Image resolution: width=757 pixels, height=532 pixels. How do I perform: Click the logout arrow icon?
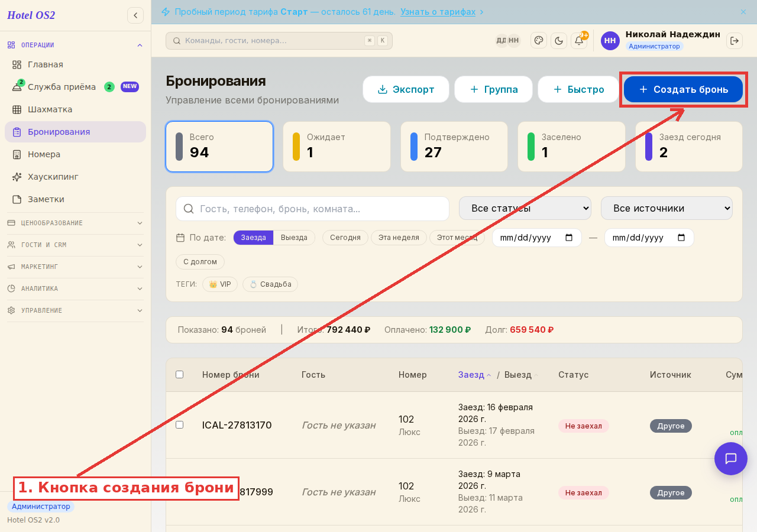[x=735, y=40]
